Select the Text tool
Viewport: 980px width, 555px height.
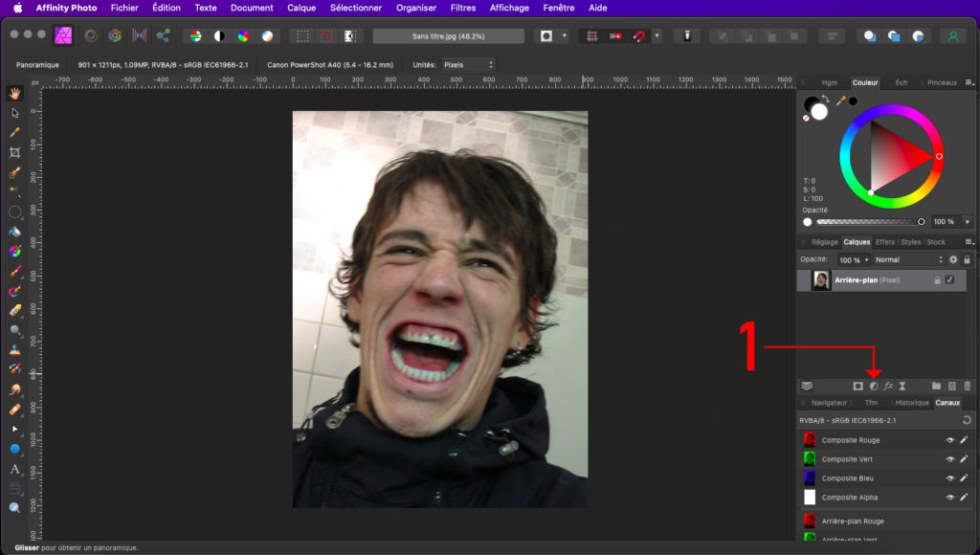point(15,469)
